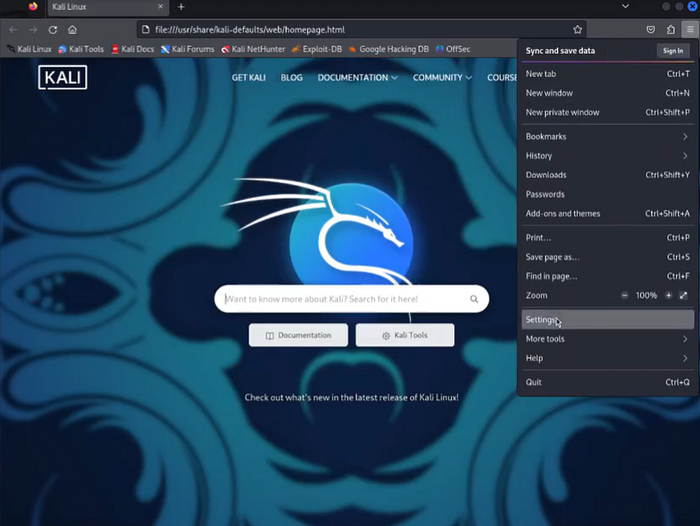Click BLOG in page navigation
Image resolution: width=700 pixels, height=526 pixels.
point(292,78)
